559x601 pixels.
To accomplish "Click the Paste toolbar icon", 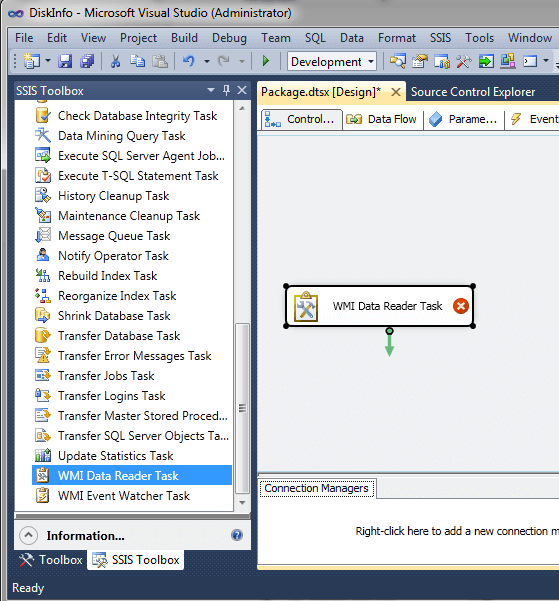I will pyautogui.click(x=160, y=61).
